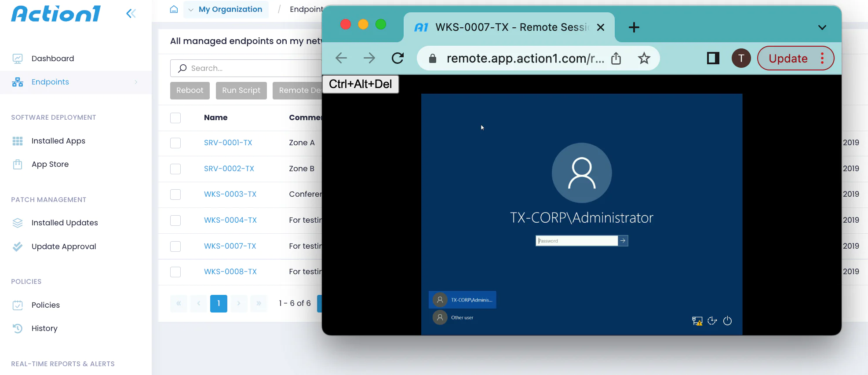Send Ctrl+Alt+Del to remote session
The image size is (868, 375).
(x=361, y=84)
